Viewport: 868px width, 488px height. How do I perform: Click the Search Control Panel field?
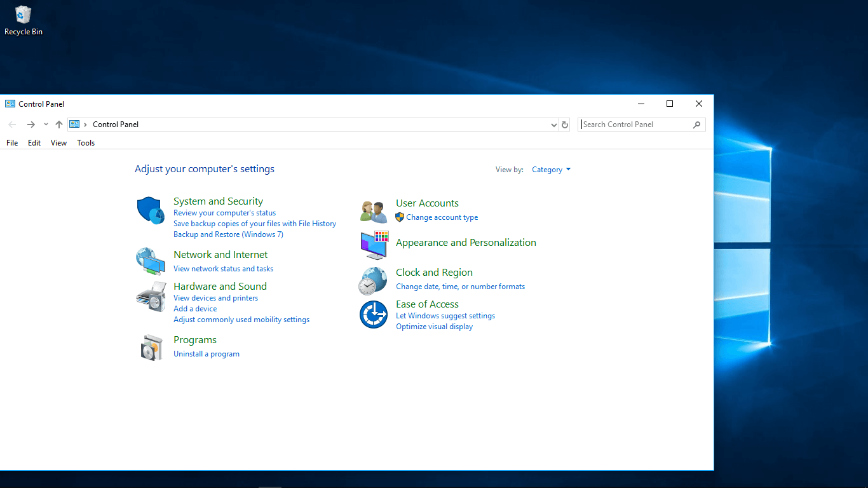pyautogui.click(x=635, y=125)
